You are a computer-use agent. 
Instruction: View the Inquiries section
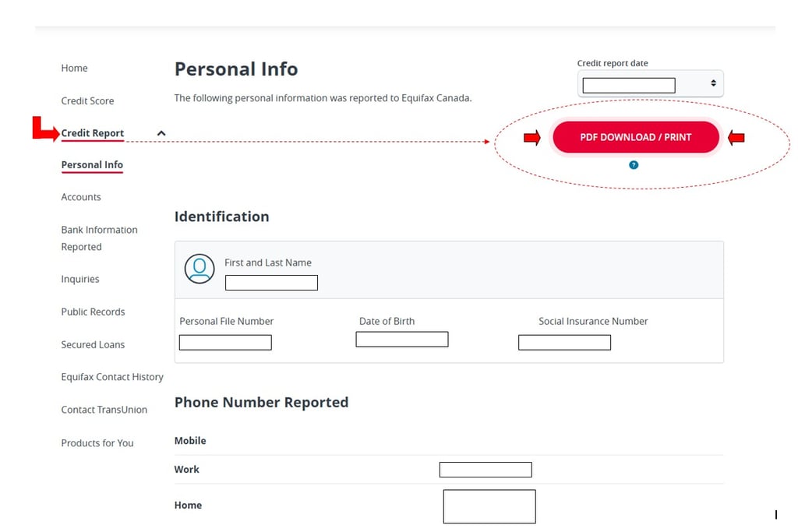coord(80,279)
